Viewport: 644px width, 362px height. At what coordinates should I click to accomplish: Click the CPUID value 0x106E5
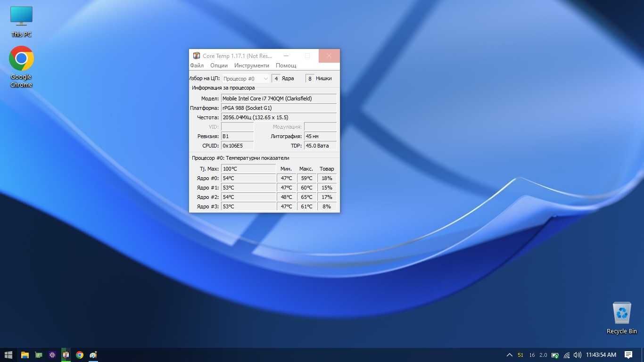point(237,146)
